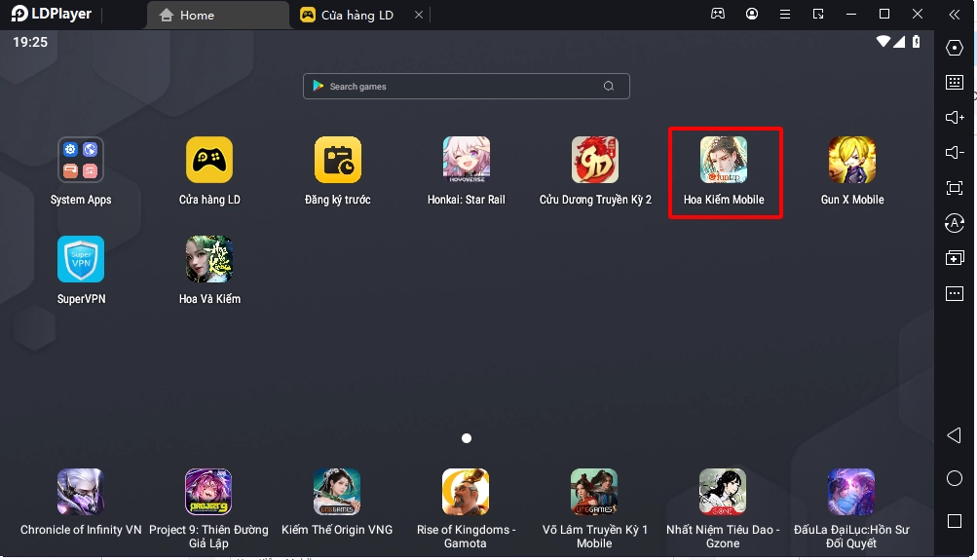The image size is (977, 560).
Task: Open Rise of Kingdoms - Gamota
Action: point(466,492)
